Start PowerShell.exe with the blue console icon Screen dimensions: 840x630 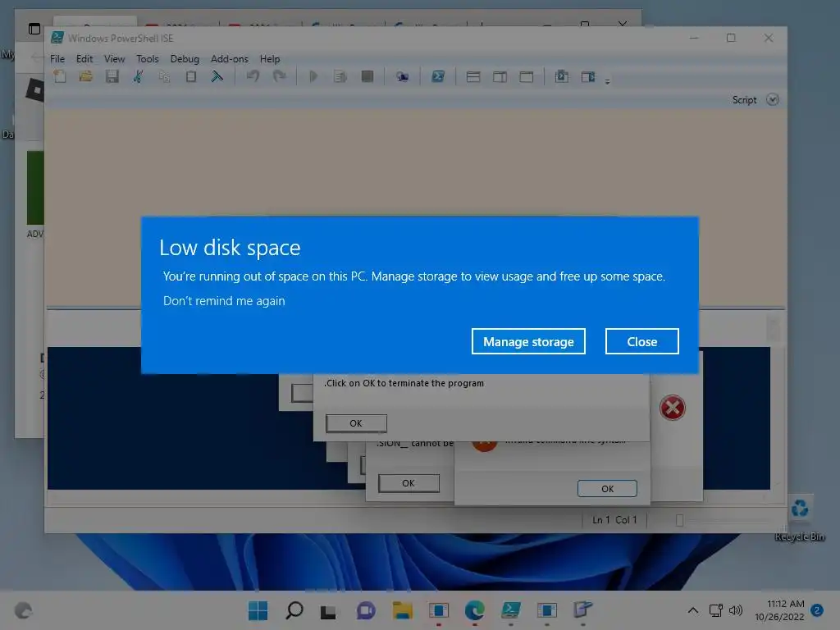438,76
